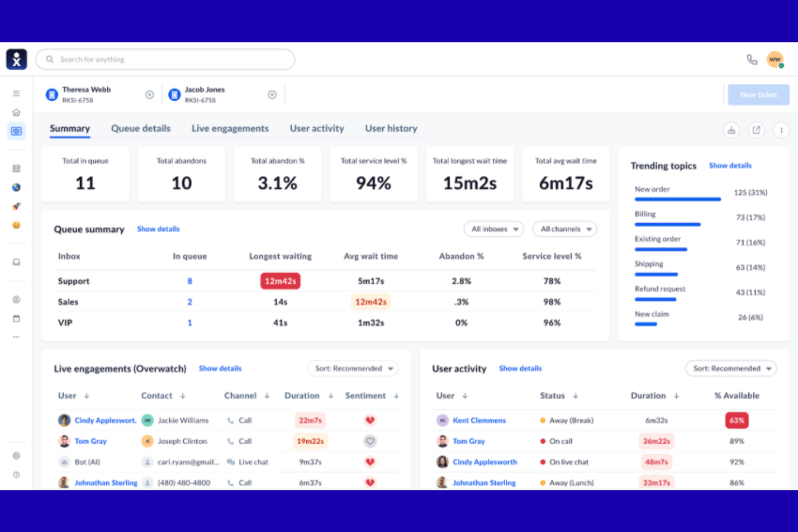
Task: Click the New order topic progress bar
Action: point(677,199)
